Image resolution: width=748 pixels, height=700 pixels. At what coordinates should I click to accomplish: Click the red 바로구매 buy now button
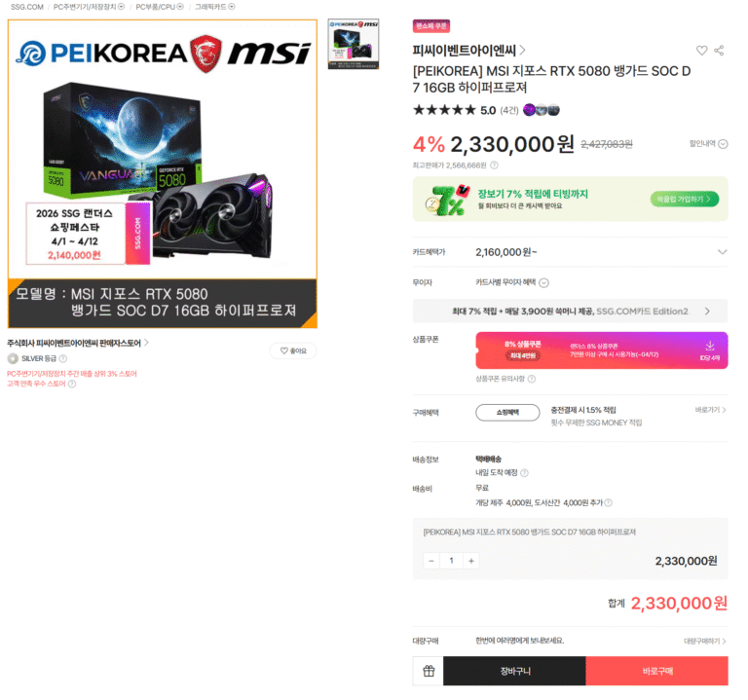point(656,671)
